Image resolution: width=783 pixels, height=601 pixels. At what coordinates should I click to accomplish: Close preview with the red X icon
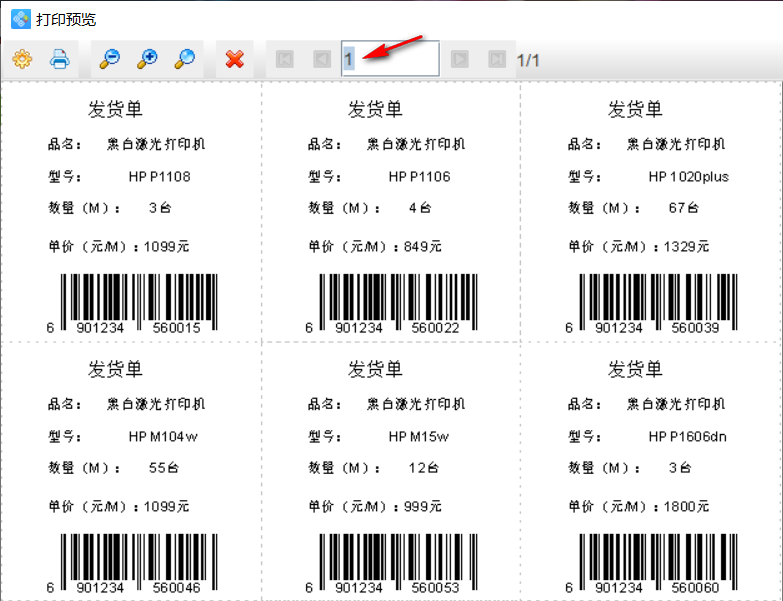tap(234, 59)
